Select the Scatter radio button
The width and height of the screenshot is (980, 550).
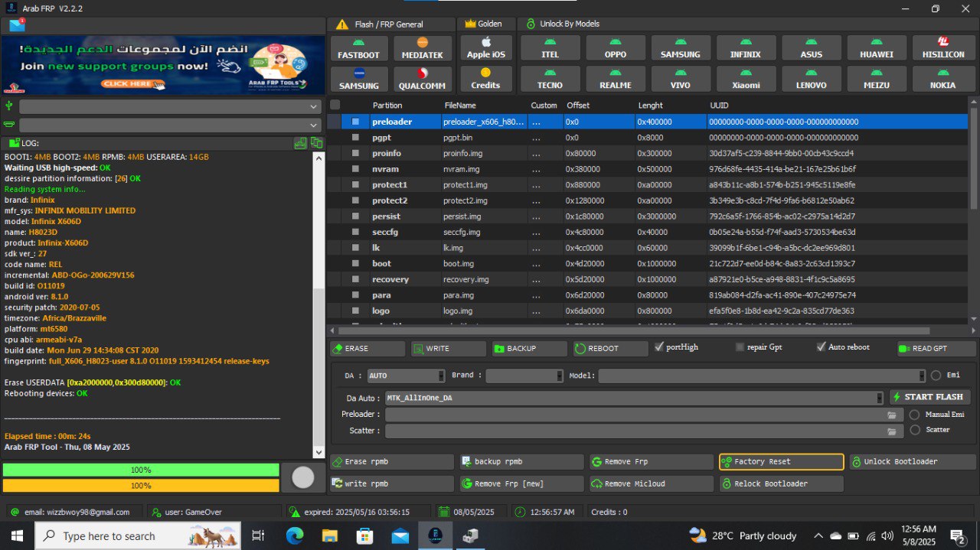tap(914, 430)
